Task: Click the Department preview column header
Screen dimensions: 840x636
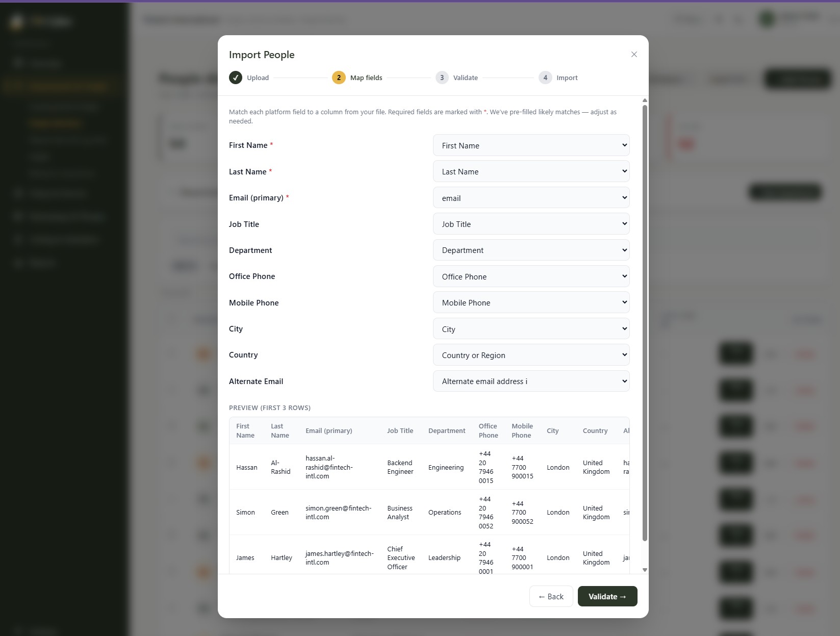Action: point(447,430)
